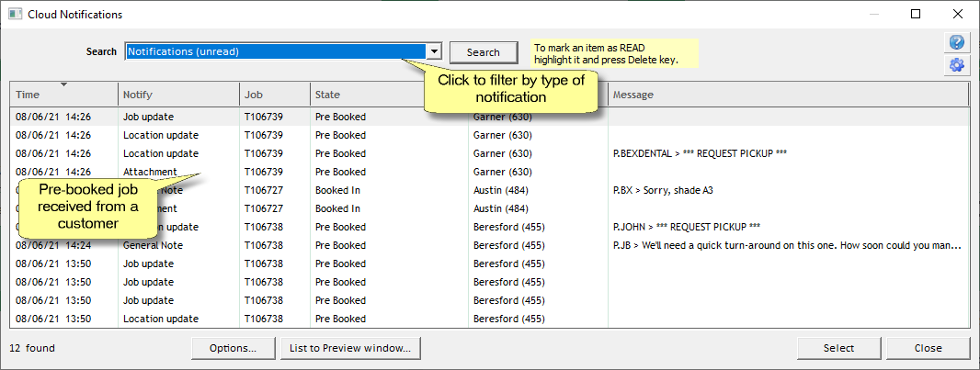980x370 pixels.
Task: Click the Message column header
Action: tap(787, 95)
